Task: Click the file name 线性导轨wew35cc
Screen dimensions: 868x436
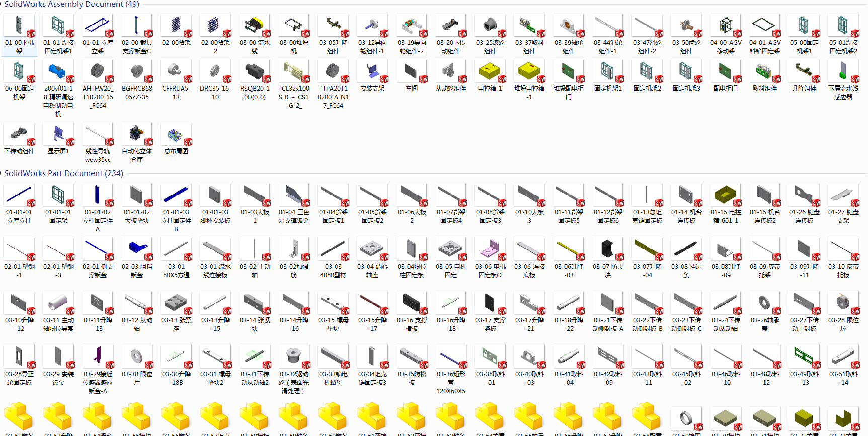Action: (x=98, y=155)
